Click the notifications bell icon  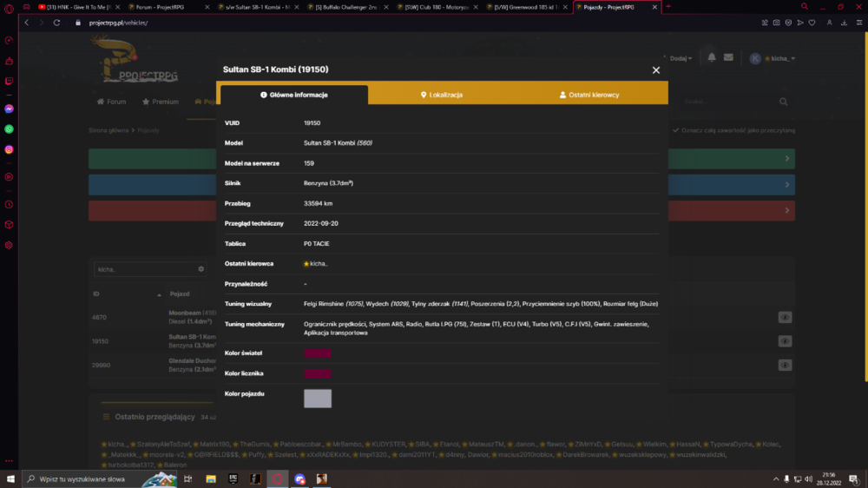tap(712, 57)
